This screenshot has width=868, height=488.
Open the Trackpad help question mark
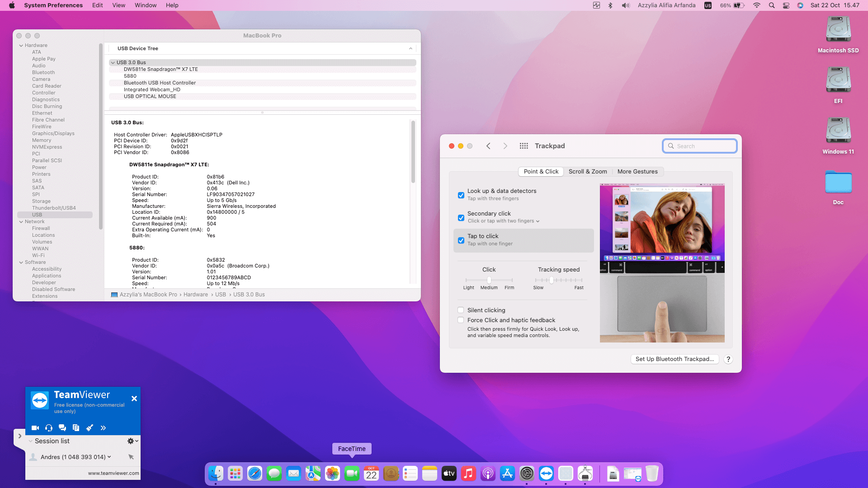[728, 359]
